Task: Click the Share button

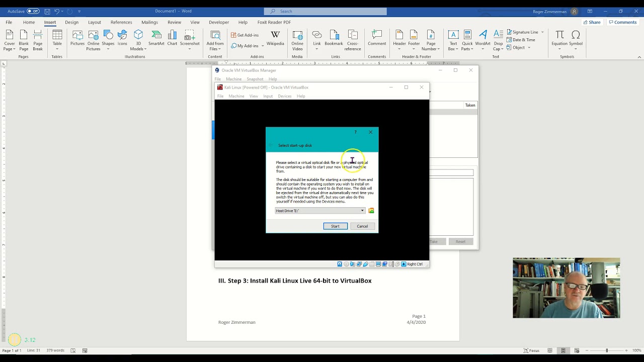Action: (591, 22)
